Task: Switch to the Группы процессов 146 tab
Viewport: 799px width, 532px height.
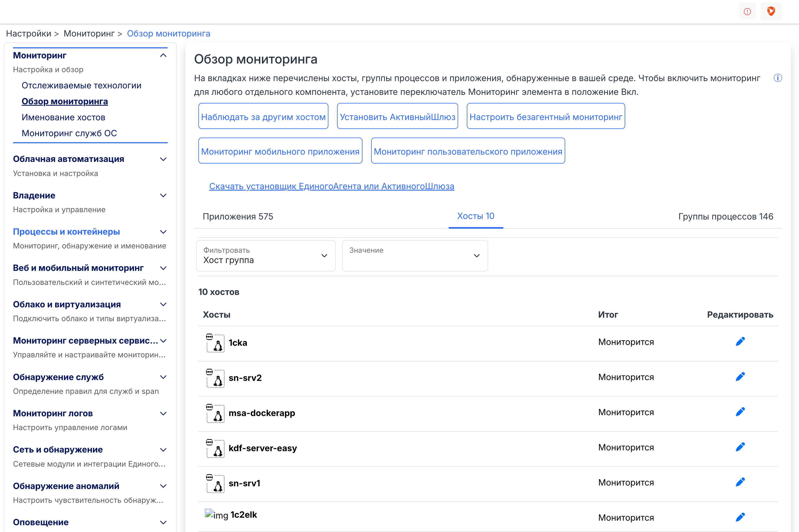Action: click(725, 217)
